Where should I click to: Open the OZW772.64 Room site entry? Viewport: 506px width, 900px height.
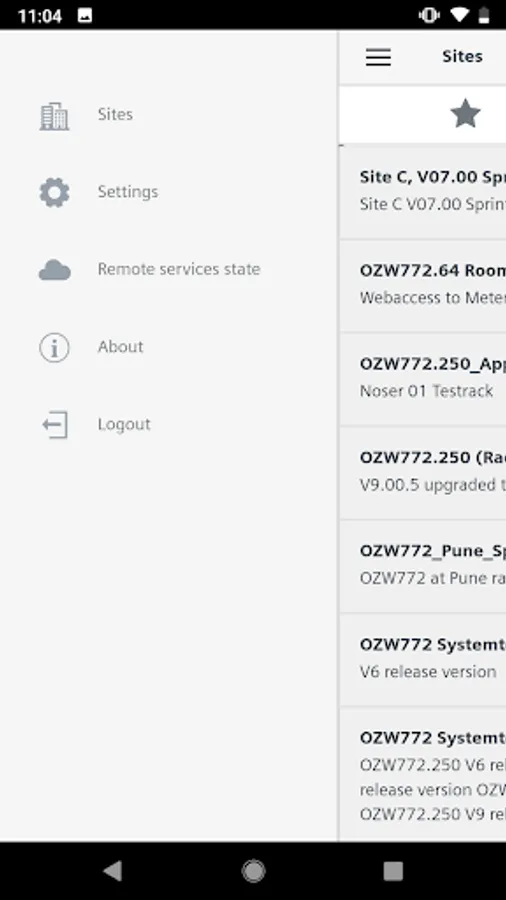point(423,285)
